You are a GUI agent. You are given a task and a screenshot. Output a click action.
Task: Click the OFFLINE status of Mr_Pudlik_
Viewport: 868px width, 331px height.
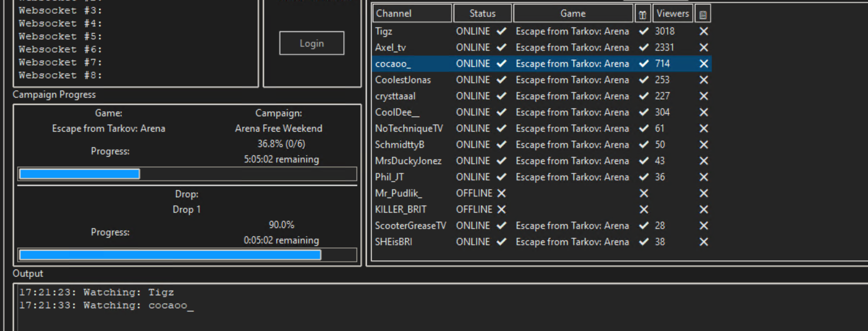pyautogui.click(x=474, y=193)
